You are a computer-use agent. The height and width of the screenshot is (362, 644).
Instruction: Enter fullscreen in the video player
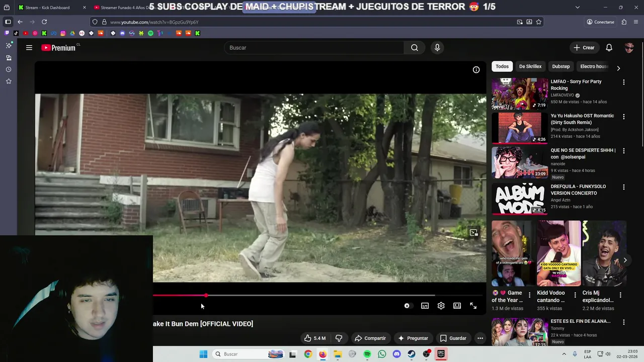coord(473,306)
